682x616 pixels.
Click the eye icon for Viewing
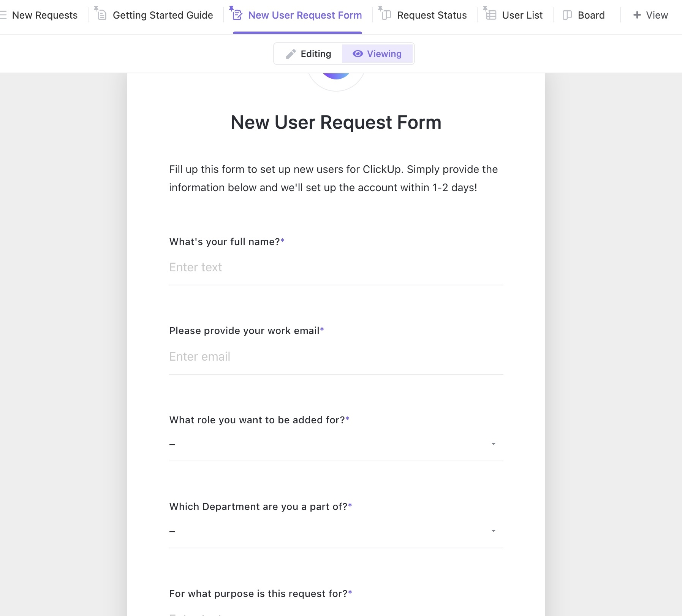pyautogui.click(x=358, y=54)
